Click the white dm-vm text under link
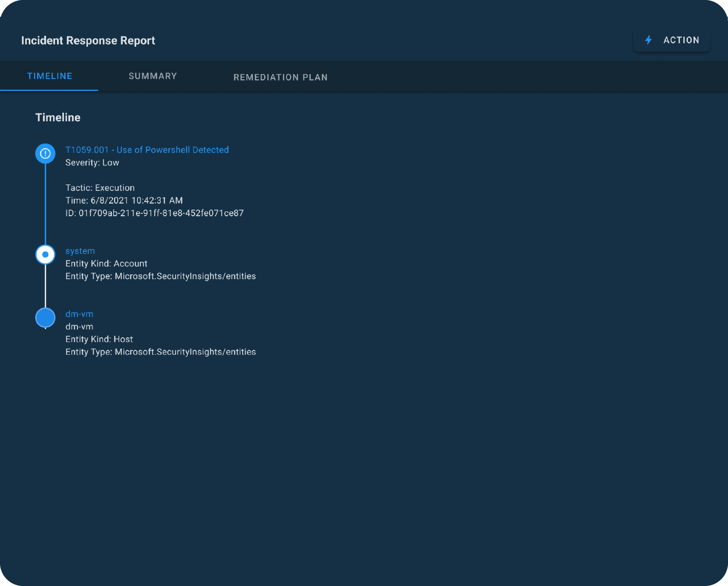 pos(79,326)
